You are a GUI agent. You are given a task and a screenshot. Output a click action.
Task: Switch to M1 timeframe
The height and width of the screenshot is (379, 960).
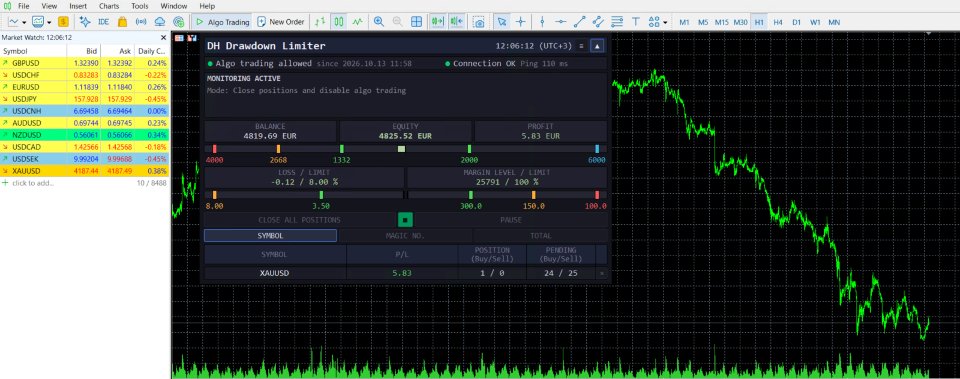[x=684, y=22]
